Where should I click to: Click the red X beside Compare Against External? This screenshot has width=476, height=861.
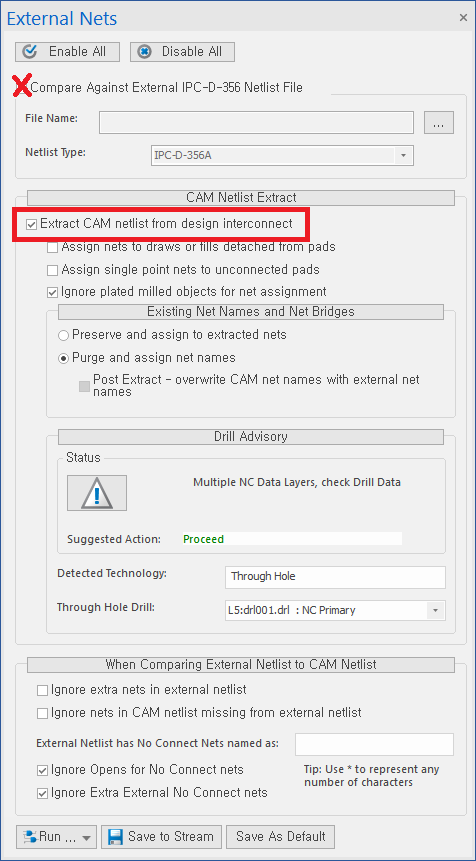point(21,87)
